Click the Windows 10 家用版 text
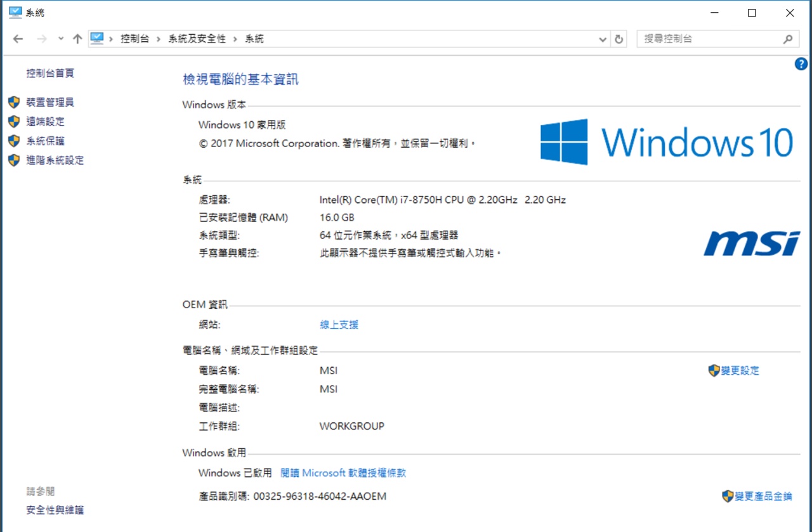Image resolution: width=812 pixels, height=532 pixels. [242, 125]
